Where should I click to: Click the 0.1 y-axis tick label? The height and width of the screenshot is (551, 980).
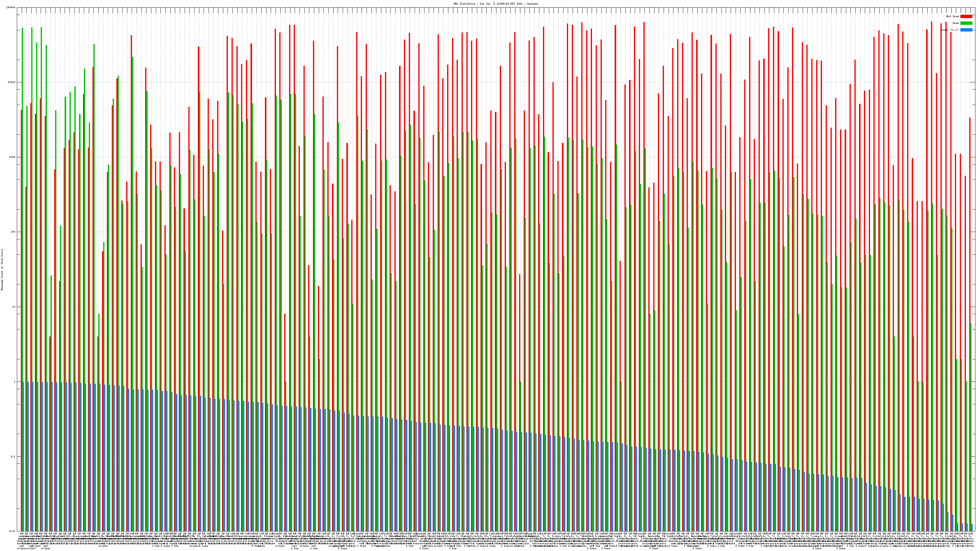[13, 456]
